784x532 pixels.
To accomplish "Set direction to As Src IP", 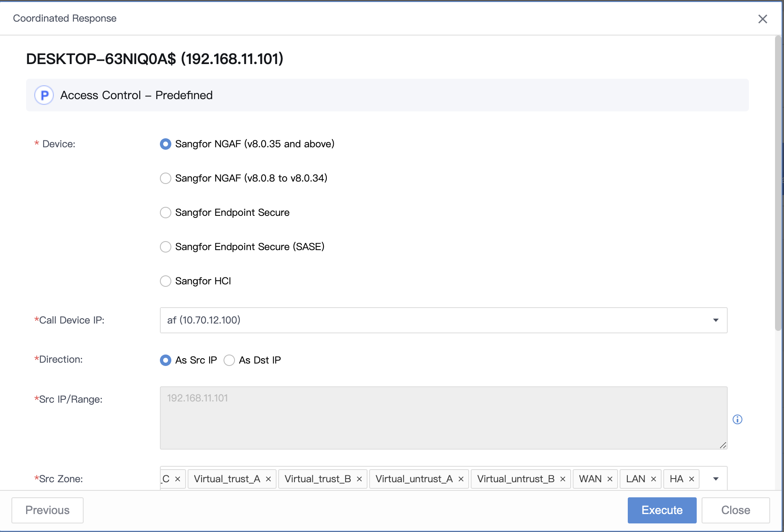I will [x=165, y=360].
